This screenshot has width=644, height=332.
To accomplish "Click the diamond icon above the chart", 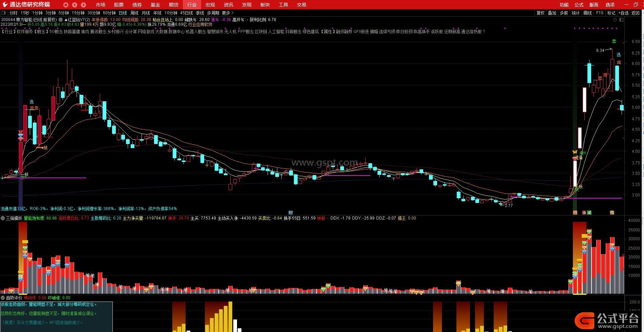I will point(615,20).
